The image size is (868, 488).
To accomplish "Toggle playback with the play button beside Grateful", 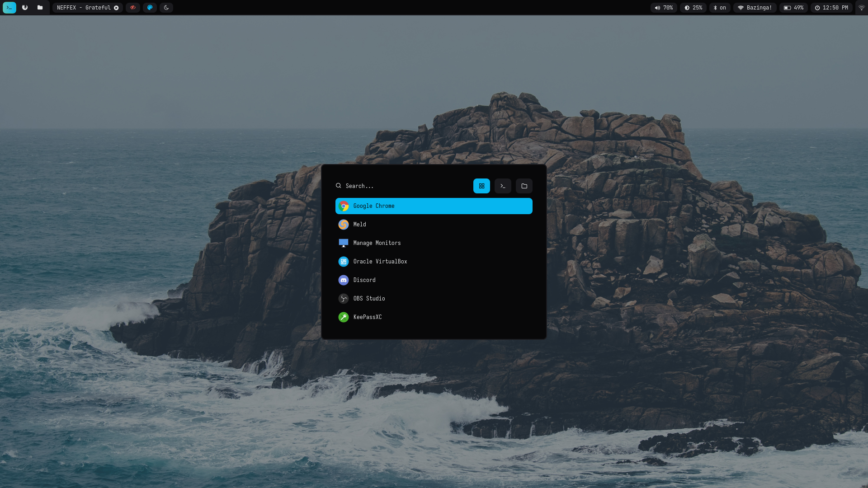I will click(x=116, y=8).
